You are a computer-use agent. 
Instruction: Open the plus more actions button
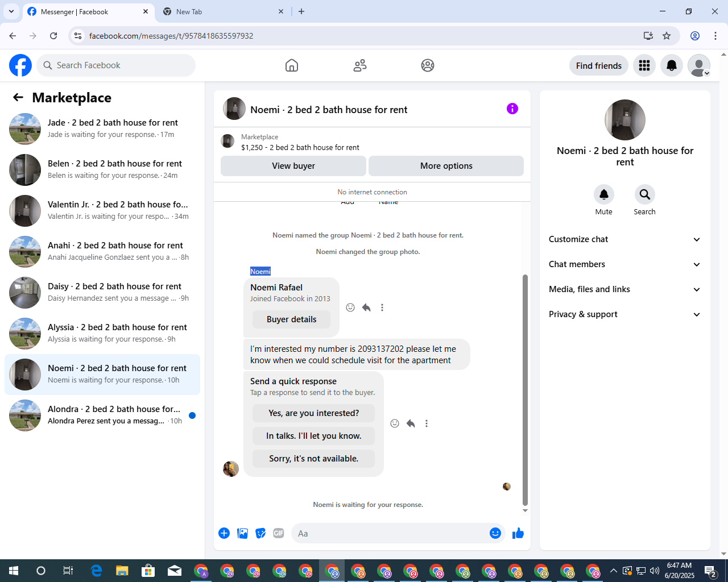point(224,533)
